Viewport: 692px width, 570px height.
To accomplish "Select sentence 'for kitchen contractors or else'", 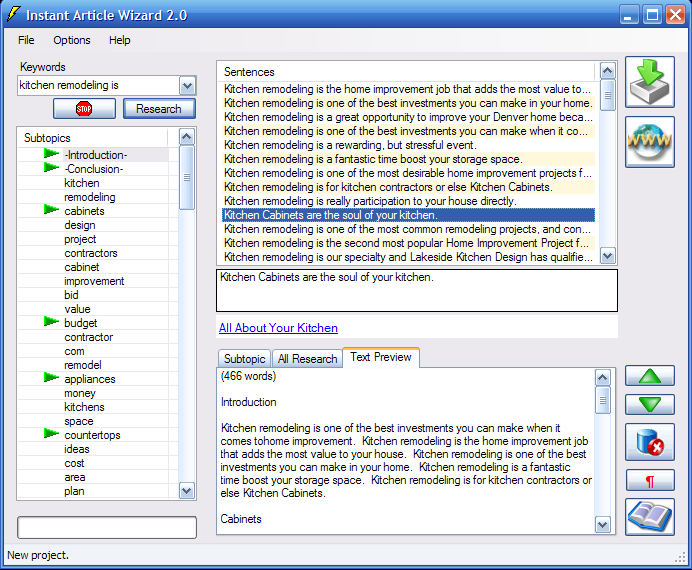I will click(408, 187).
